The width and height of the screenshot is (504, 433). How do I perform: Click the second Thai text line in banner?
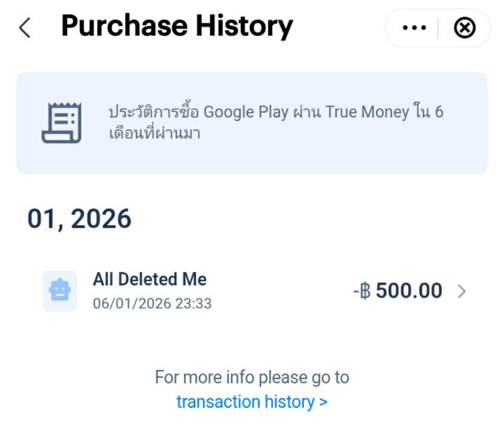coord(154,133)
